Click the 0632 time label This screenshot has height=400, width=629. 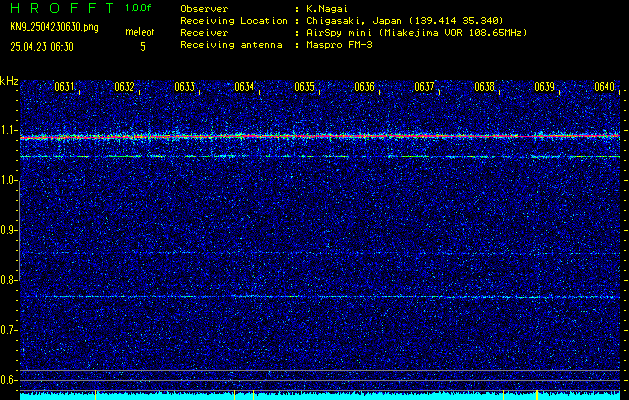point(124,87)
